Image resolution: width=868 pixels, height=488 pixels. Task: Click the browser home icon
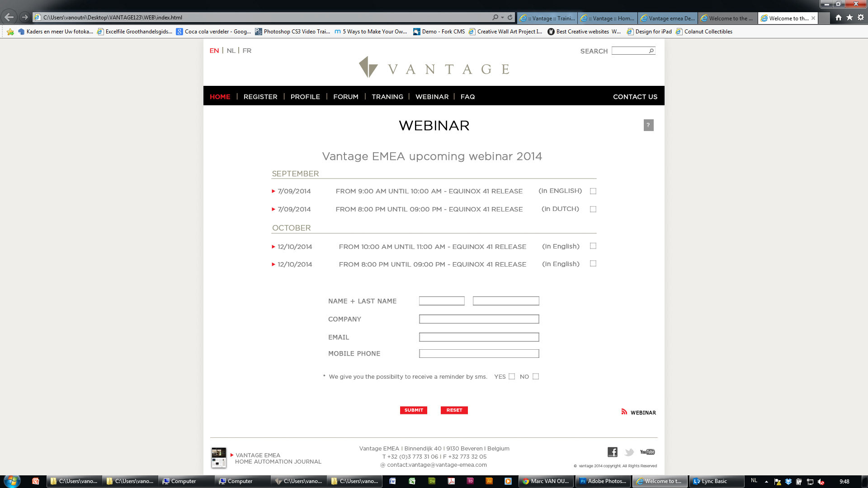point(838,18)
